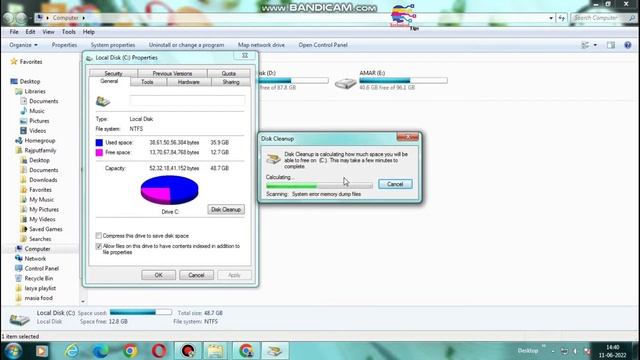Select the AMAR (E:) drive icon
This screenshot has width=640, height=360.
(345, 83)
